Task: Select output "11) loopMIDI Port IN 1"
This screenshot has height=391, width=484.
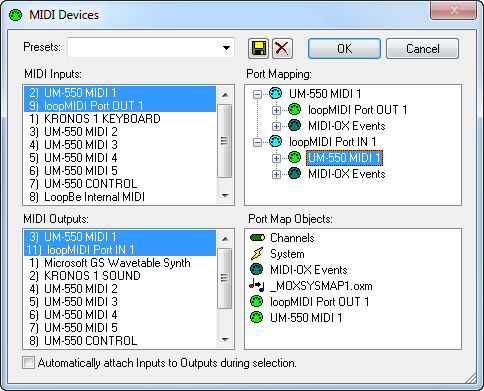Action: point(120,250)
